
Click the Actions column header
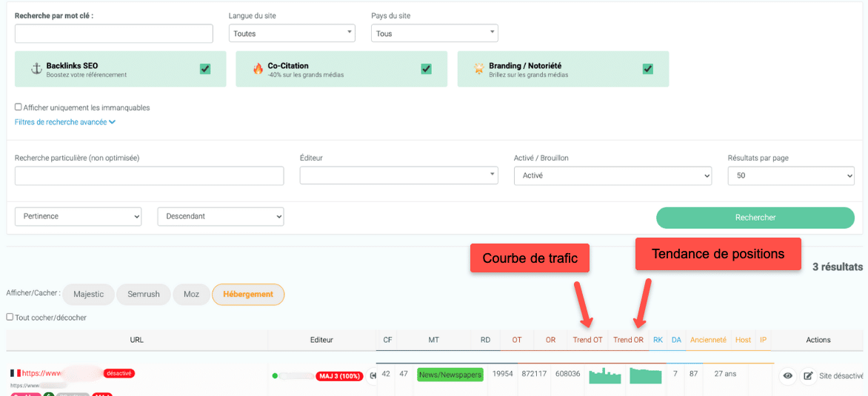[817, 340]
